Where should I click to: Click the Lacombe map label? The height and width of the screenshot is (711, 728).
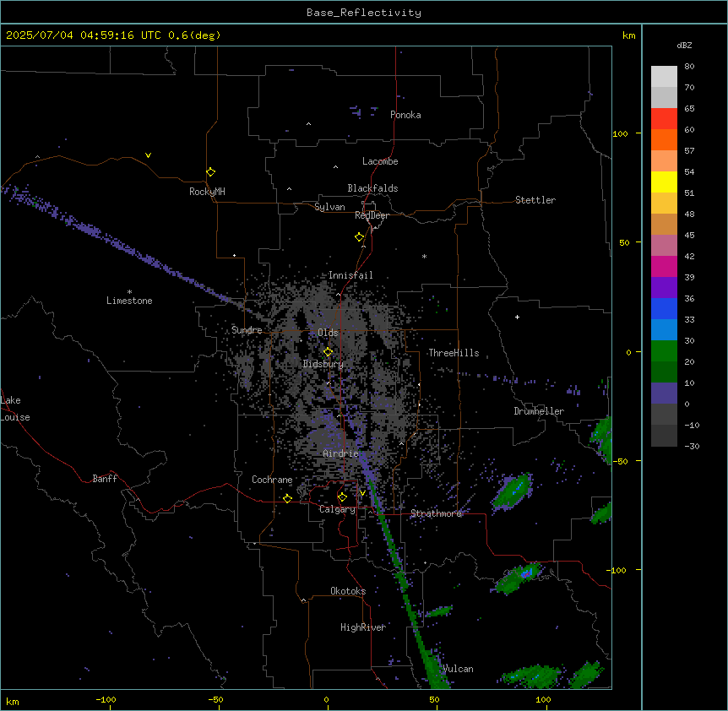point(380,161)
